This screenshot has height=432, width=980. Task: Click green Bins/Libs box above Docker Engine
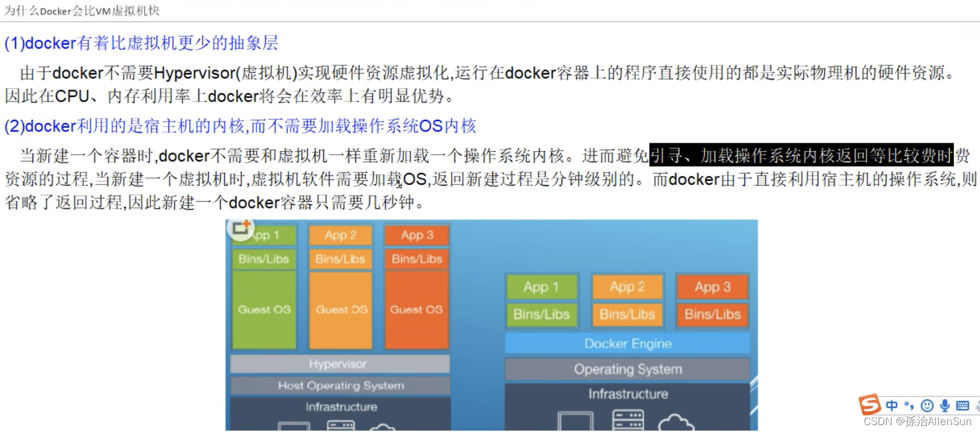pos(541,315)
